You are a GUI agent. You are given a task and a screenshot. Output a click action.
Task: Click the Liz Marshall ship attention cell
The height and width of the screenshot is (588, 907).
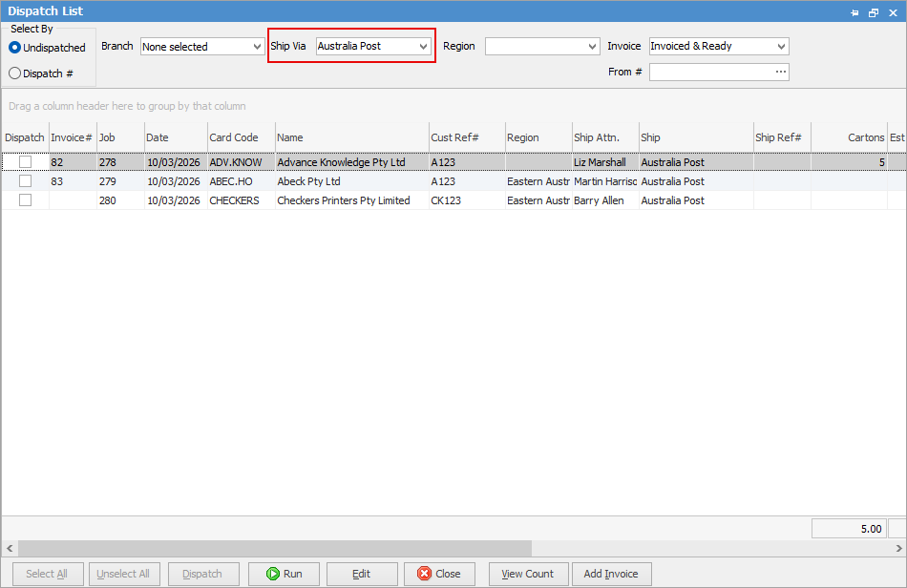pos(605,162)
